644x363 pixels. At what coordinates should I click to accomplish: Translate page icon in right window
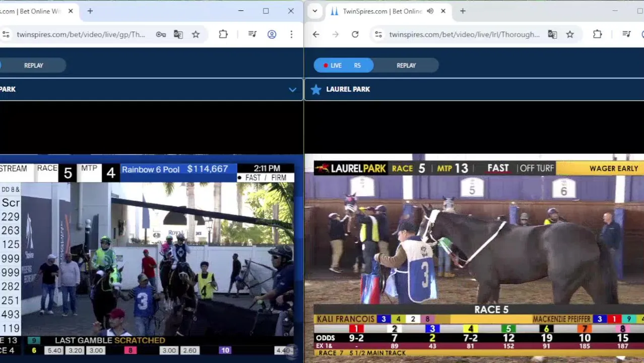(x=552, y=34)
